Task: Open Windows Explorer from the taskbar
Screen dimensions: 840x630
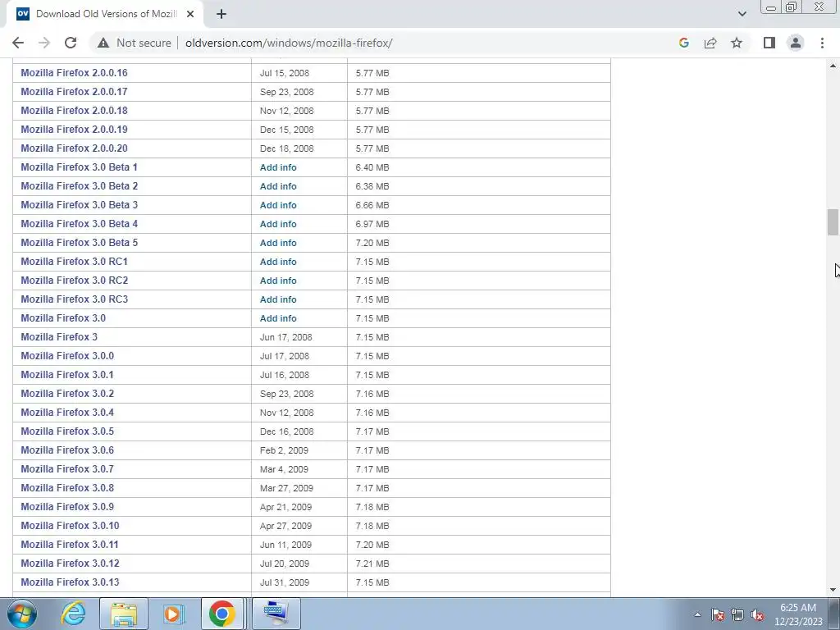Action: pyautogui.click(x=124, y=614)
